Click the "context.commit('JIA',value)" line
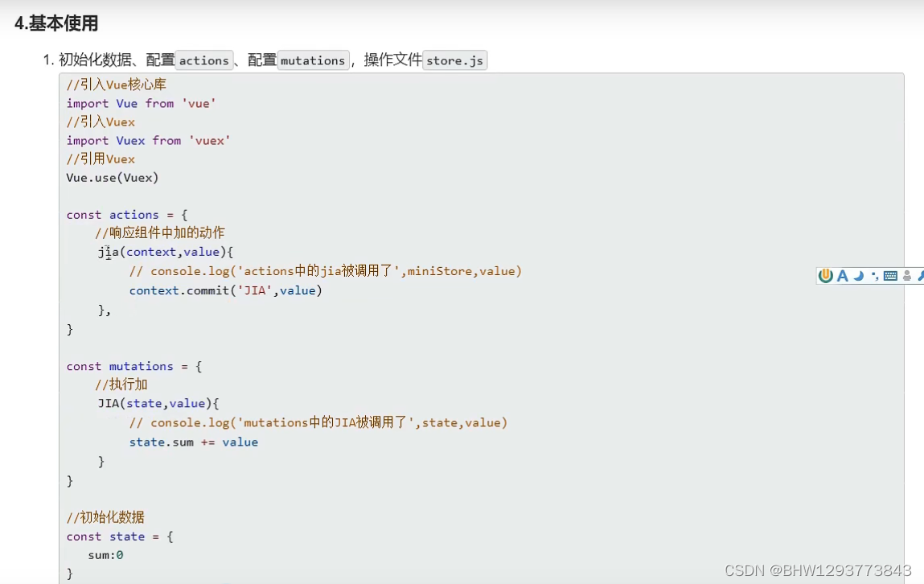The width and height of the screenshot is (924, 584). pos(226,290)
